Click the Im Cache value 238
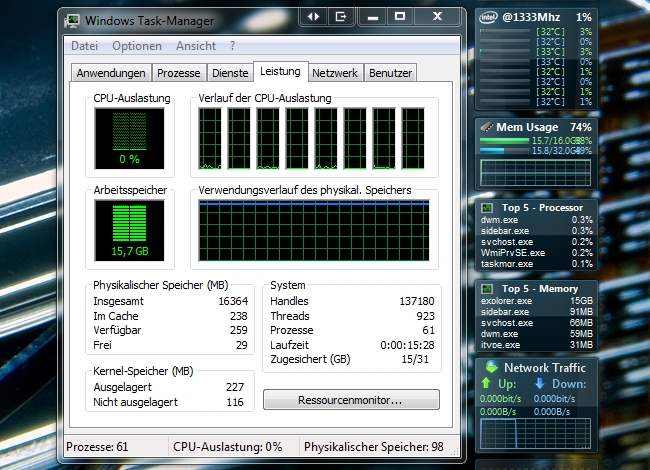The width and height of the screenshot is (650, 470). coord(239,316)
